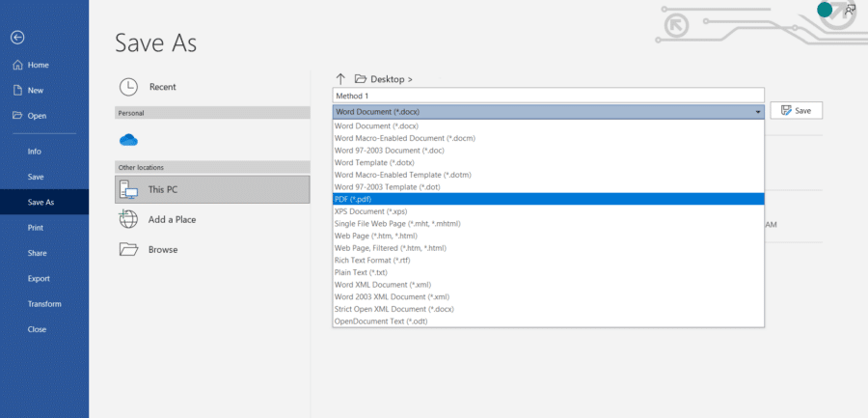868x418 pixels.
Task: Click the back arrow circle icon
Action: click(x=17, y=38)
